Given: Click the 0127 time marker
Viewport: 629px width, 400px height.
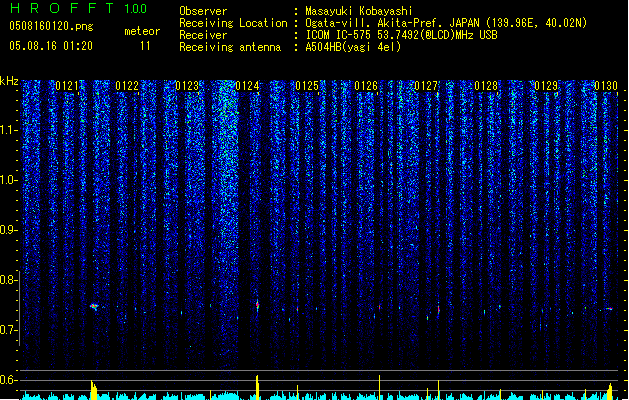Looking at the screenshot, I should click(426, 86).
